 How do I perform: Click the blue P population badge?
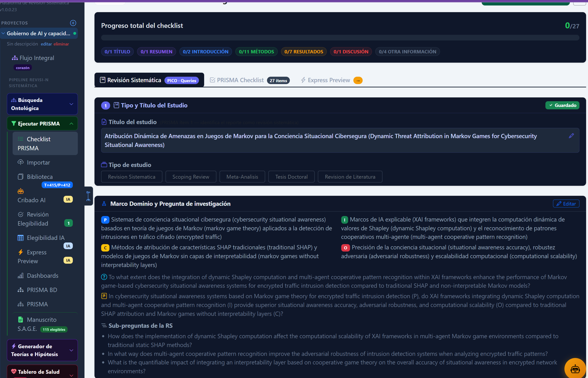pyautogui.click(x=105, y=220)
